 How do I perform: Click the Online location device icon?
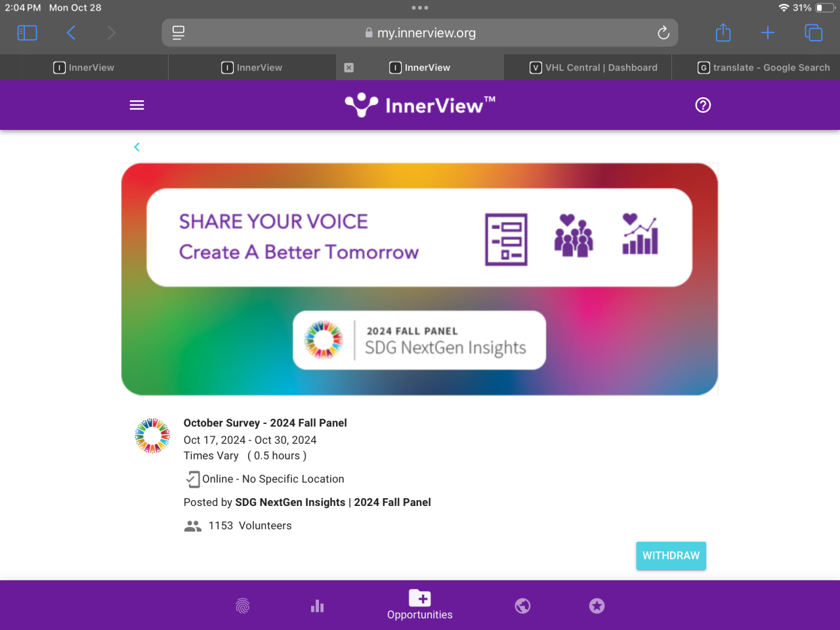coord(192,479)
